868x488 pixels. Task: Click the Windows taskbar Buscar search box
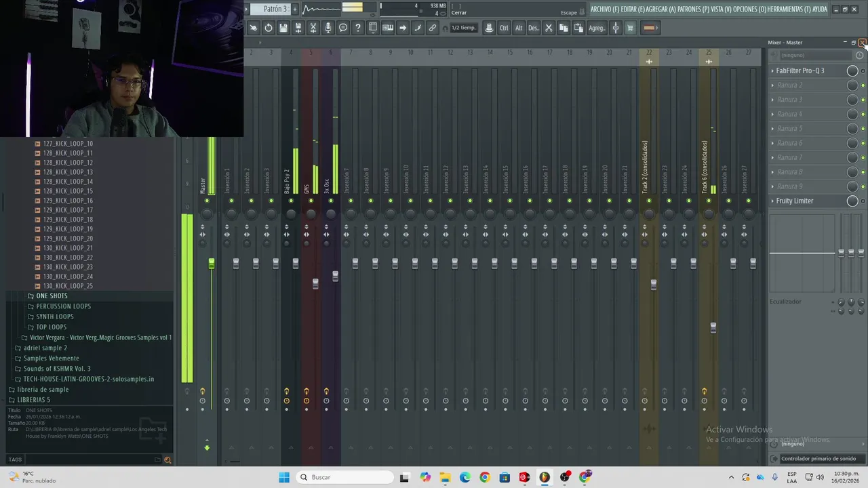click(x=344, y=477)
